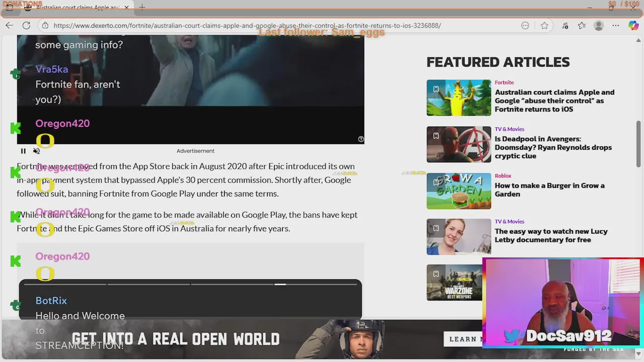The height and width of the screenshot is (362, 644).
Task: Open the Fortnite category label
Action: 504,82
